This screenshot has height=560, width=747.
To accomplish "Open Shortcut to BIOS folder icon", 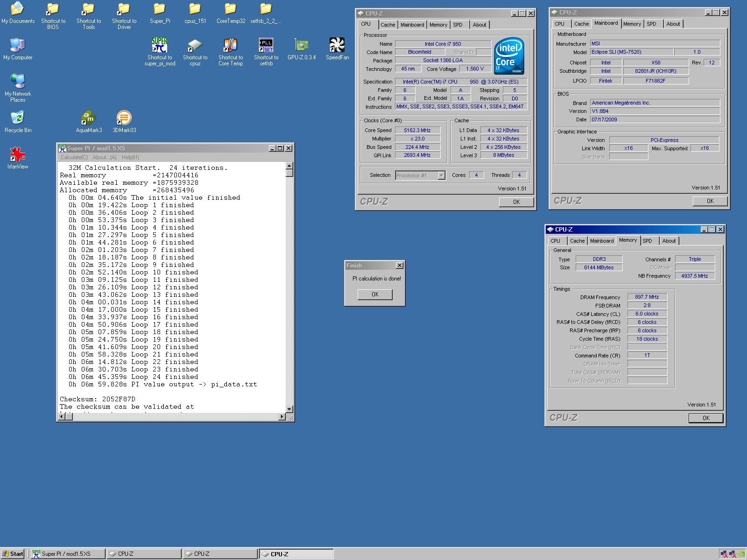I will coord(53,16).
